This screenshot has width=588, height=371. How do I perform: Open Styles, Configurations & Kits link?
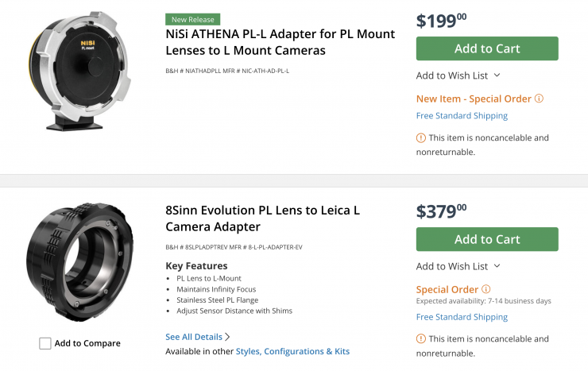point(292,351)
